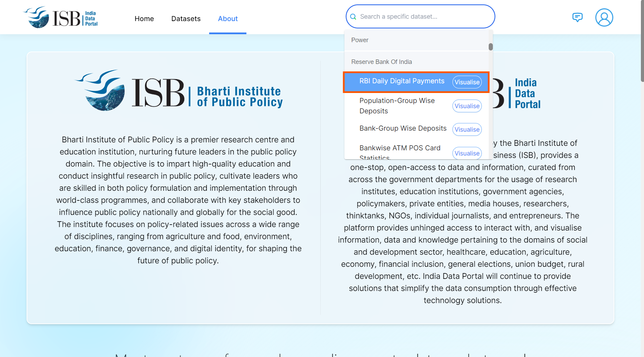Select the About tab
644x357 pixels.
(x=228, y=19)
